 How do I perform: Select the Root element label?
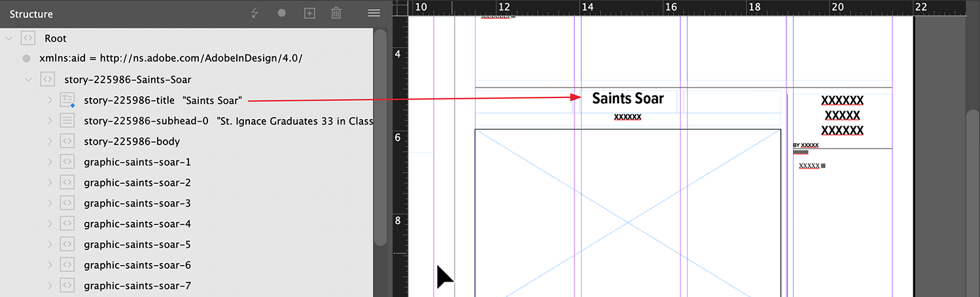pos(56,39)
